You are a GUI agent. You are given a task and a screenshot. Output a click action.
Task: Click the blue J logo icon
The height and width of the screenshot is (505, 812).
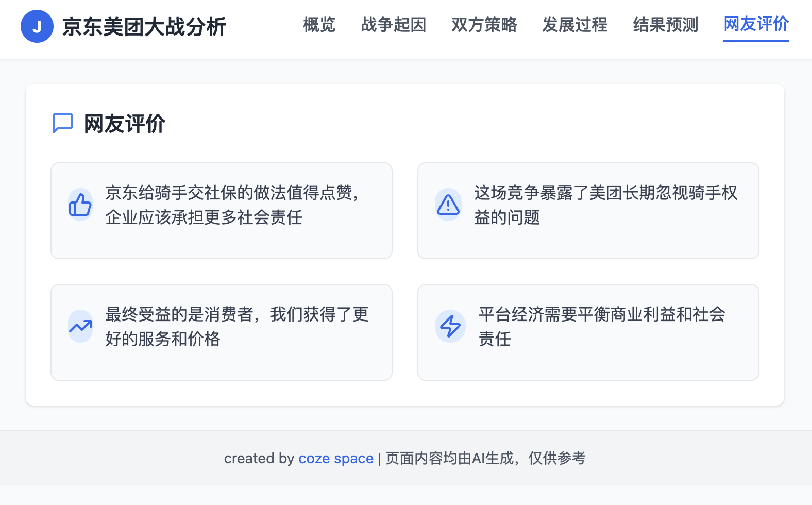click(37, 26)
